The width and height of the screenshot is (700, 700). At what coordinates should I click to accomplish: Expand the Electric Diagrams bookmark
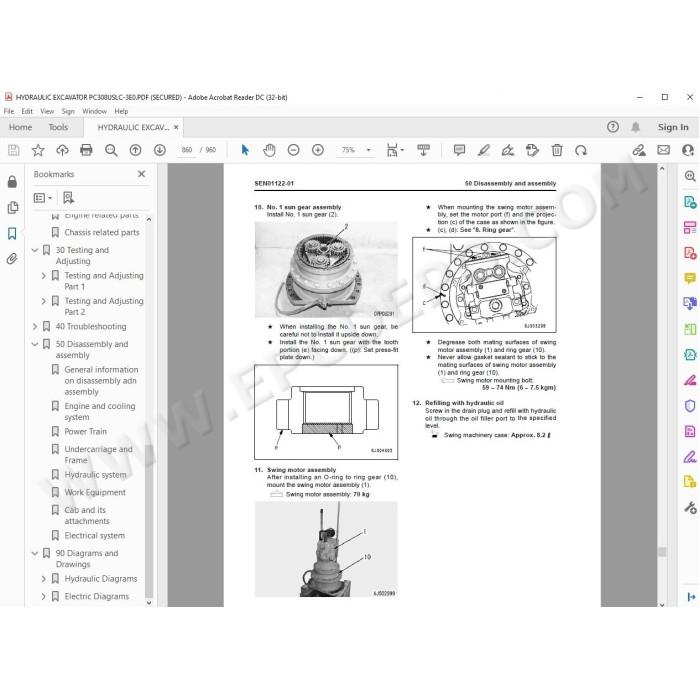point(44,596)
